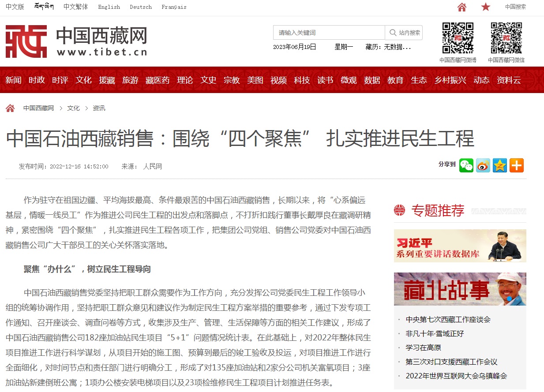The width and height of the screenshot is (544, 392).
Task: Click the 专题推荐 red globe icon
Action: point(399,210)
